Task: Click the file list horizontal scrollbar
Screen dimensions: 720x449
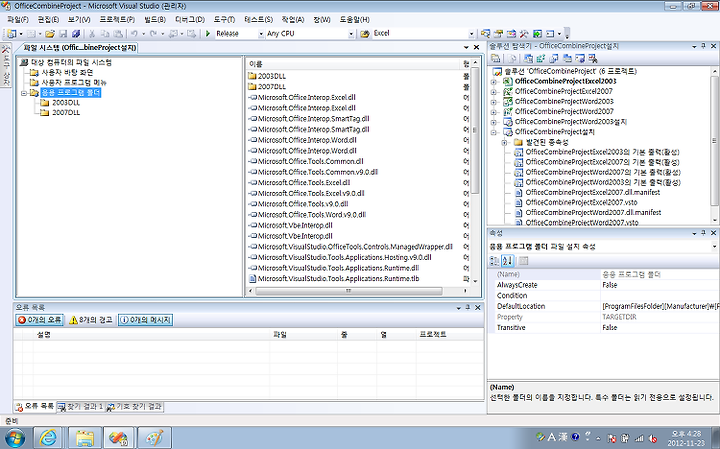Action: click(x=349, y=291)
